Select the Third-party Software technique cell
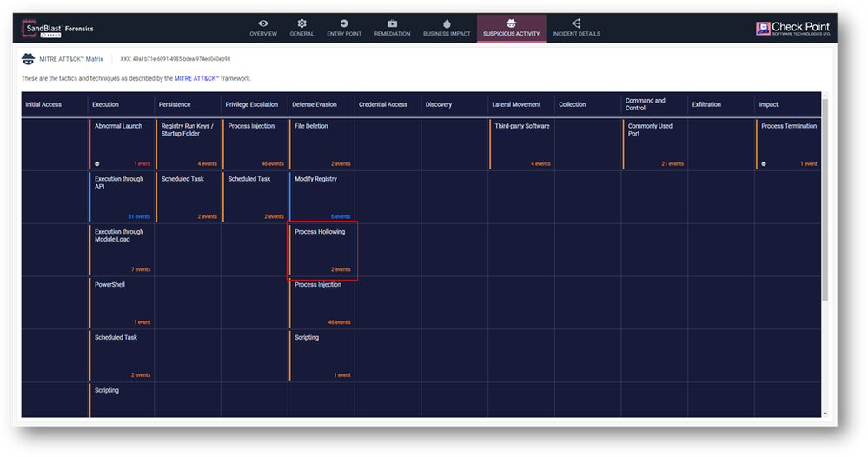868x457 pixels. coord(521,144)
